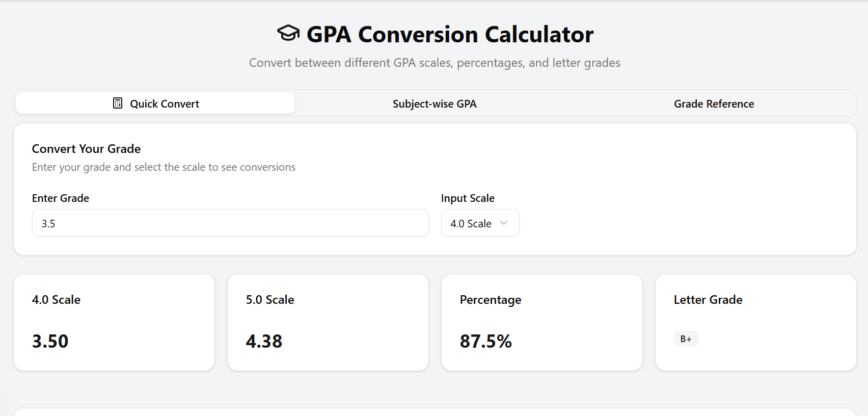Click the Convert Your Grade section header
This screenshot has height=416, width=868.
click(86, 148)
